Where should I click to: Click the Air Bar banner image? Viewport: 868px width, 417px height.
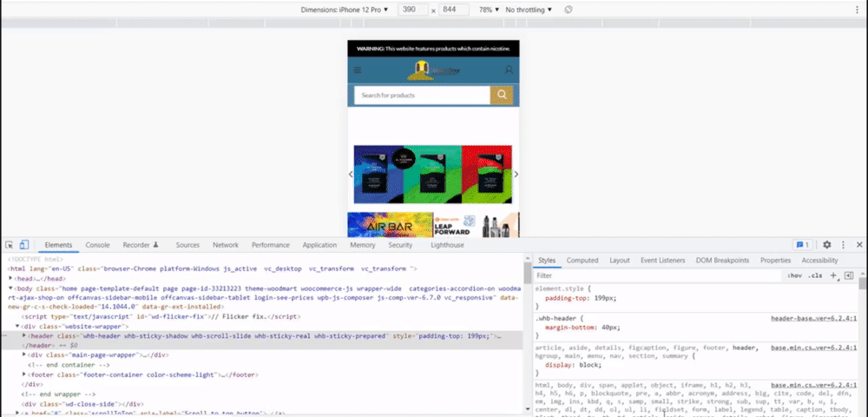point(391,225)
